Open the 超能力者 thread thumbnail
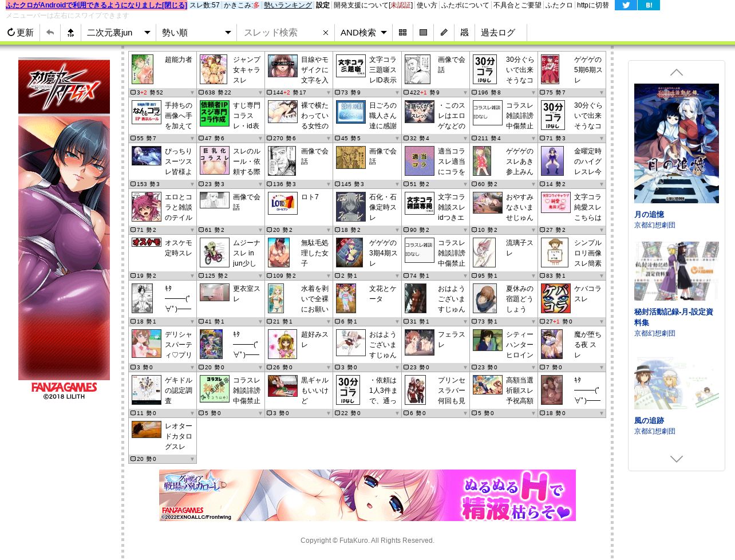Screen dimensions: 735x560 (143, 69)
